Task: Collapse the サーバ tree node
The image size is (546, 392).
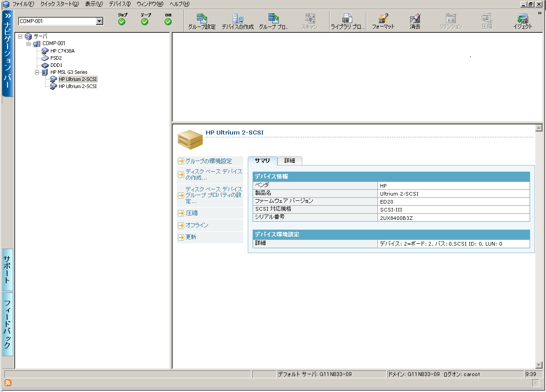Action: 20,36
